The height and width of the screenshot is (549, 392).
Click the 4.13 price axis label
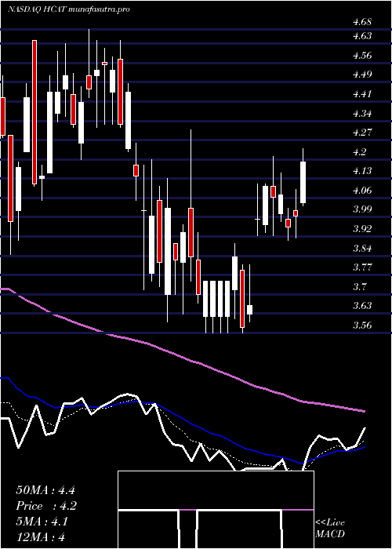click(361, 171)
